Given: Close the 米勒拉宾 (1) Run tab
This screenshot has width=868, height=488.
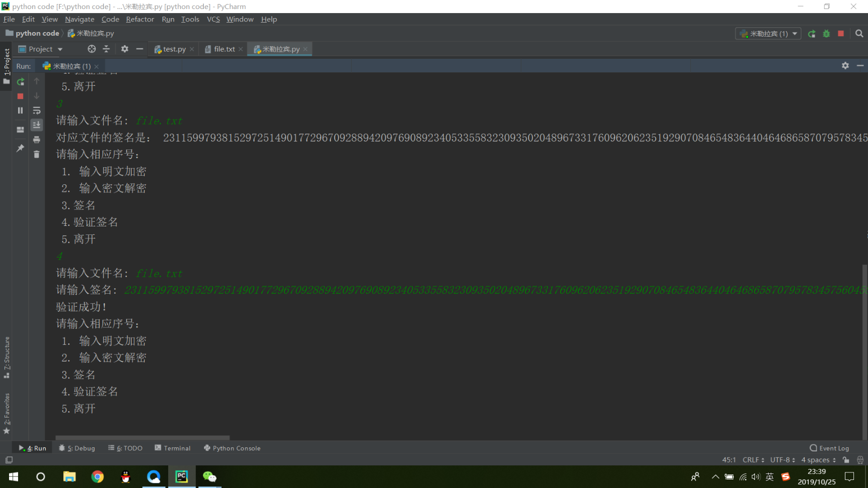Looking at the screenshot, I should click(96, 66).
